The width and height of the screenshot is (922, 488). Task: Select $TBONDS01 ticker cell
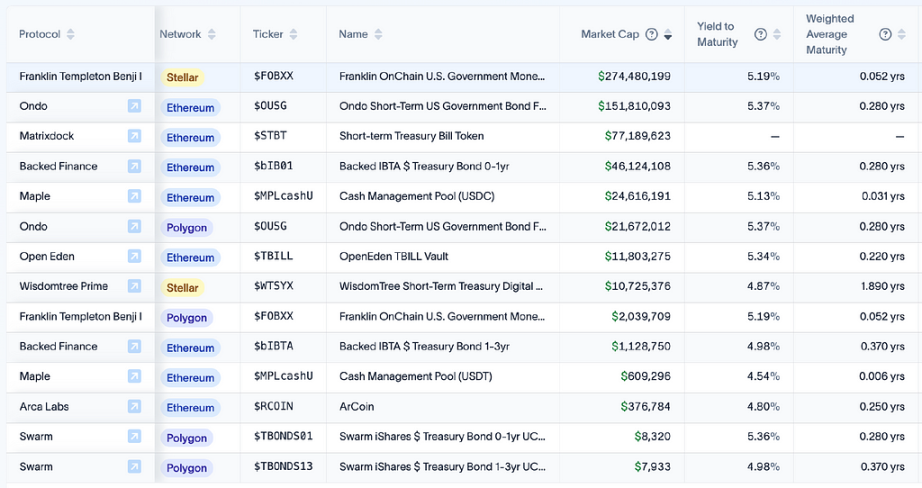pyautogui.click(x=283, y=436)
